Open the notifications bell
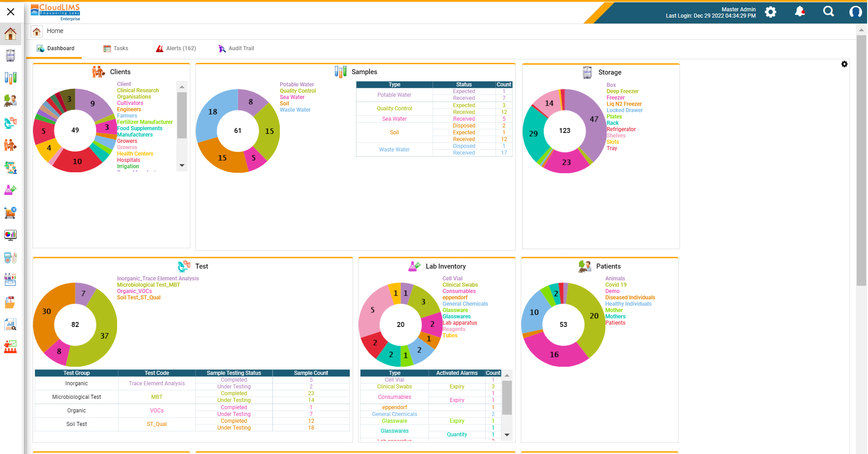The image size is (868, 454). 799,12
